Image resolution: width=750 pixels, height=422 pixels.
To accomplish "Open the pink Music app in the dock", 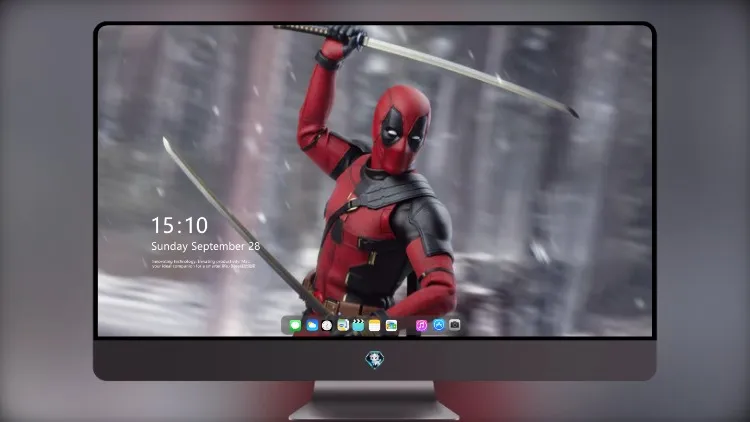I will click(x=421, y=325).
